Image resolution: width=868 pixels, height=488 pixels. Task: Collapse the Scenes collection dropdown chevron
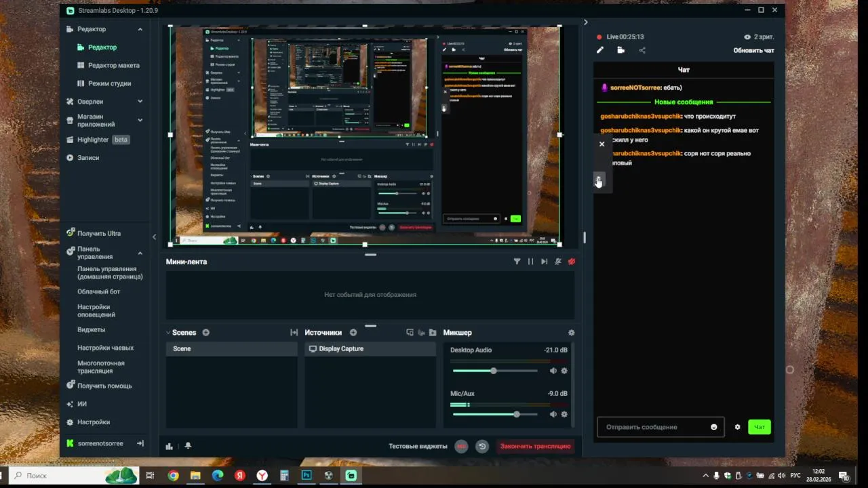point(168,333)
